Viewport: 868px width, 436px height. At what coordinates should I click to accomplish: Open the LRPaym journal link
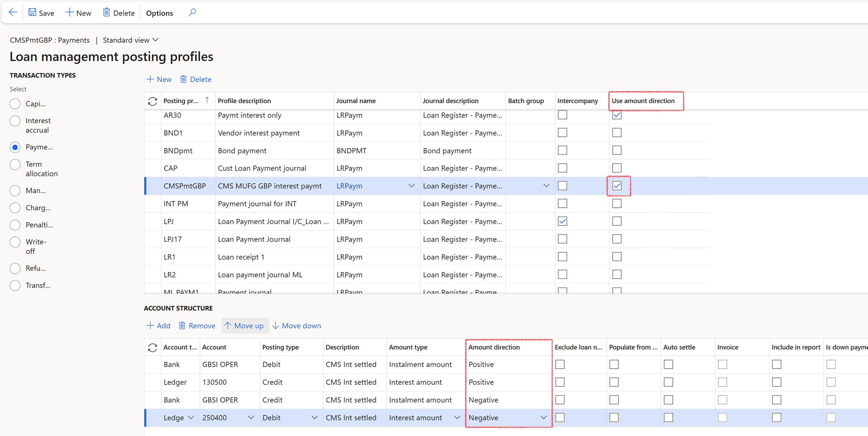tap(349, 186)
